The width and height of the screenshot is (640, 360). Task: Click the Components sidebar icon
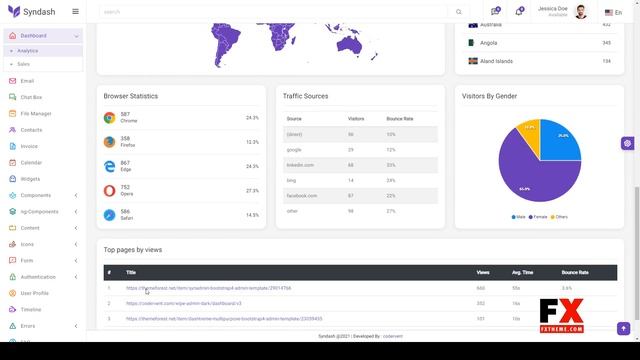[x=13, y=195]
